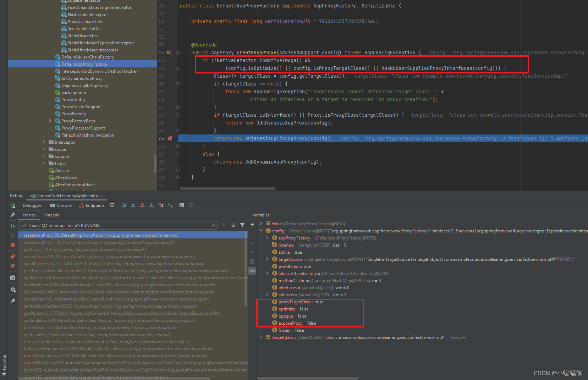Click the red Stop button to end debugging
The width and height of the screenshot is (588, 380).
click(13, 245)
